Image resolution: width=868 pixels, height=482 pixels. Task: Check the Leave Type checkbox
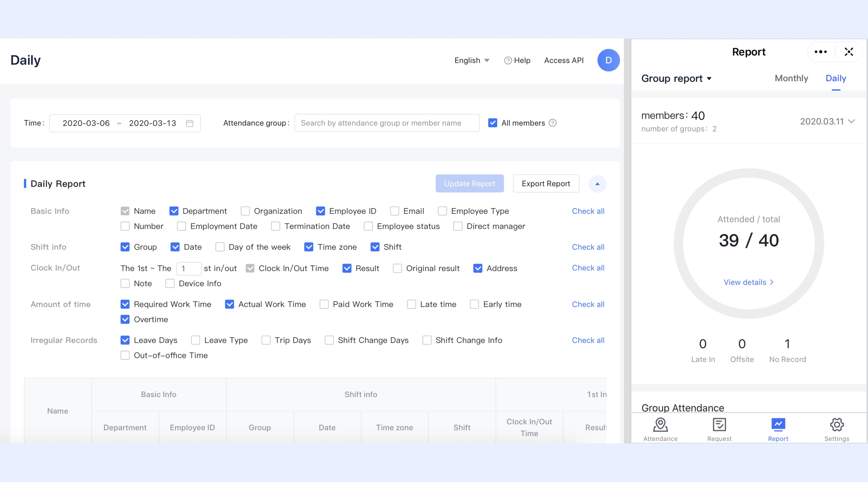coord(196,340)
